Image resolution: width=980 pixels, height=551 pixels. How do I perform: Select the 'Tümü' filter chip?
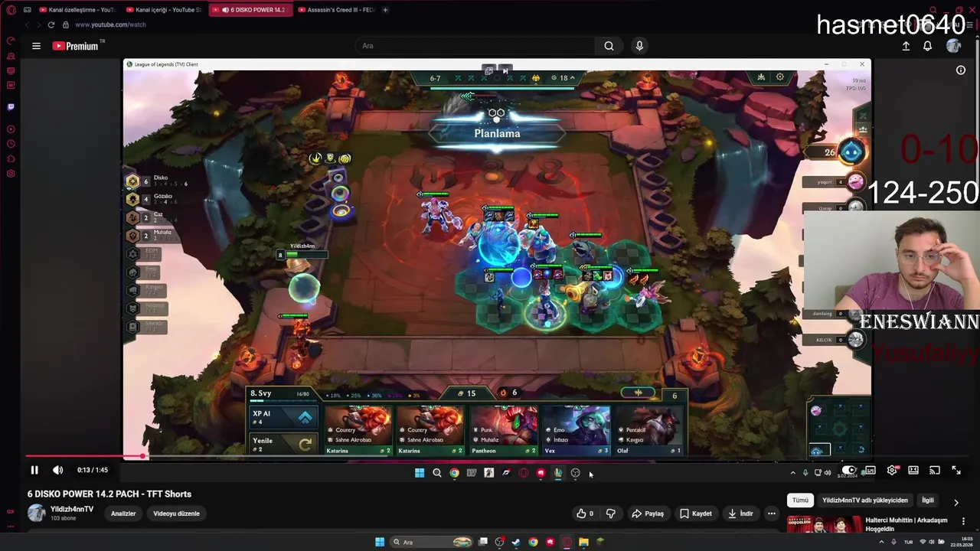click(x=800, y=500)
